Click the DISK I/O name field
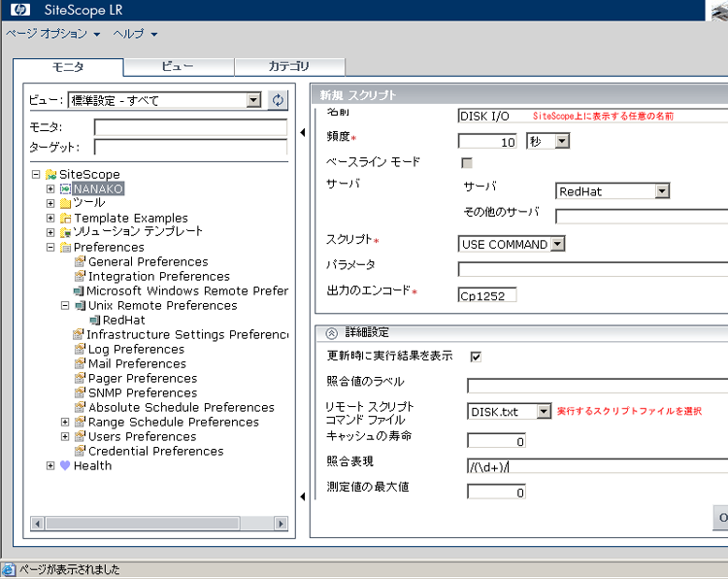 pos(593,116)
